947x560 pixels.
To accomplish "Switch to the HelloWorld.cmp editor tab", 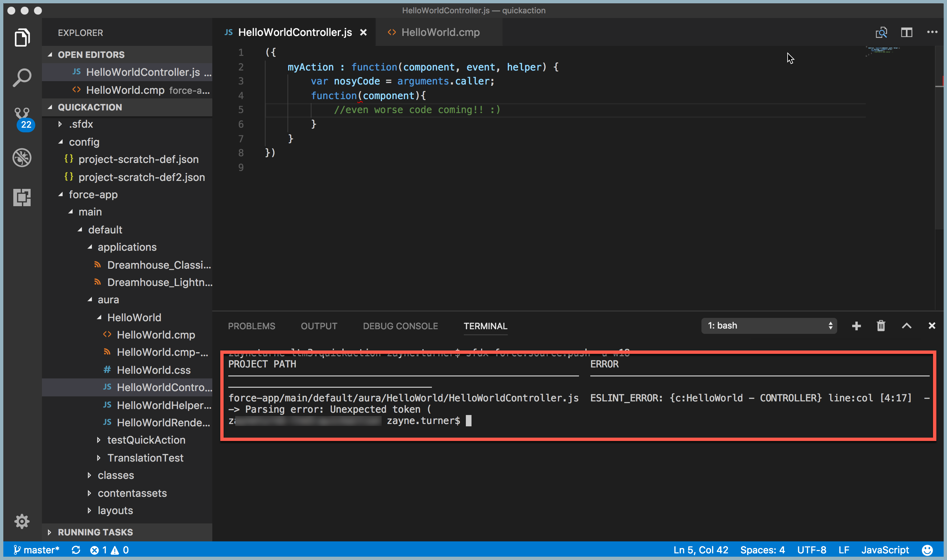I will tap(440, 33).
